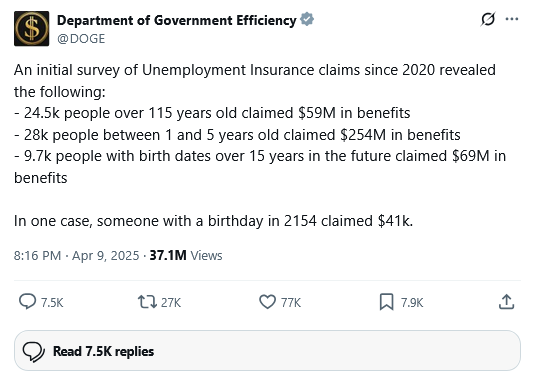Open the DOGE profile avatar
This screenshot has width=535, height=377.
[x=31, y=29]
